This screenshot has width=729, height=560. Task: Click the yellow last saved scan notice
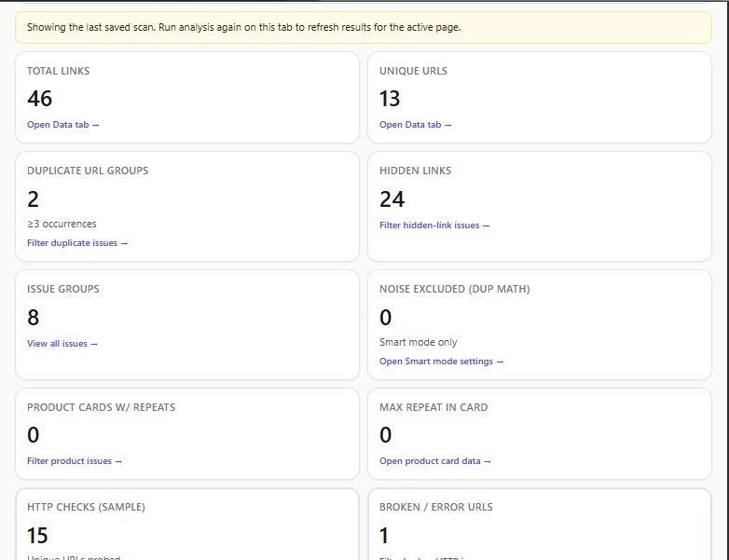click(x=364, y=27)
